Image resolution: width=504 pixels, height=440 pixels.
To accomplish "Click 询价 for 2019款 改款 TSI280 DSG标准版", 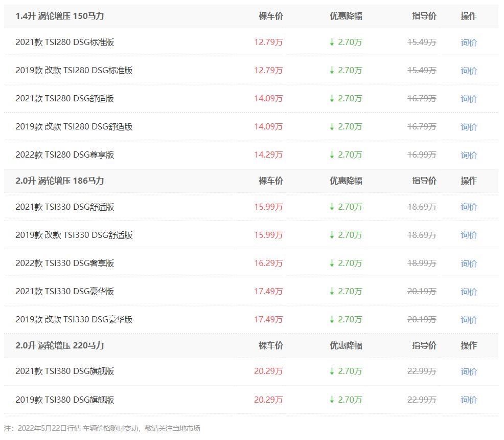I will (x=468, y=71).
